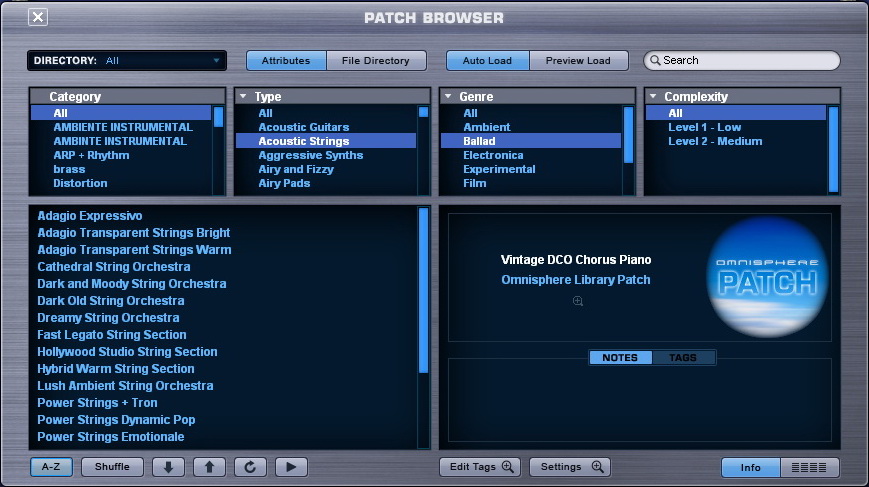Step to previous patch with up arrow
This screenshot has width=869, height=487.
coord(209,467)
